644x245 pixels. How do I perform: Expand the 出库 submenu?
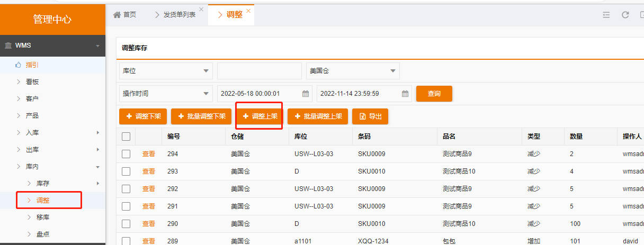tap(97, 149)
